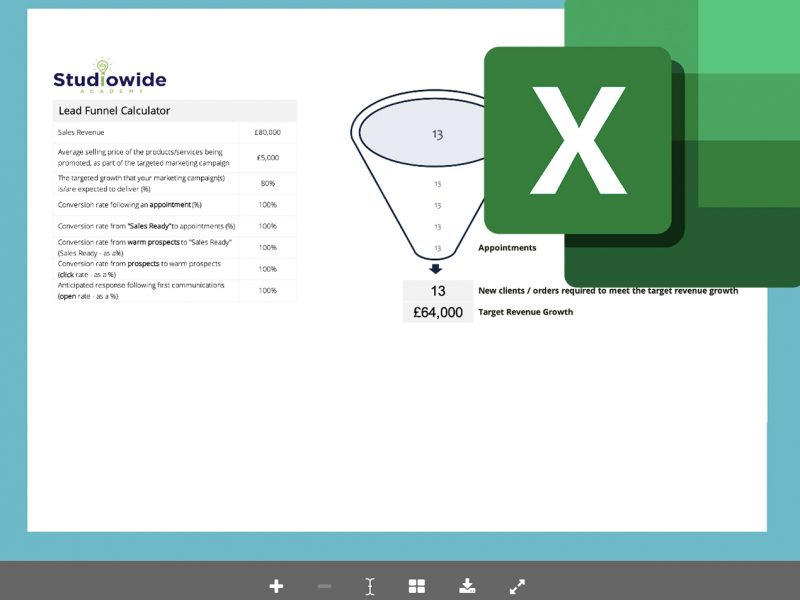Click the zoom in plus icon

pos(276,586)
